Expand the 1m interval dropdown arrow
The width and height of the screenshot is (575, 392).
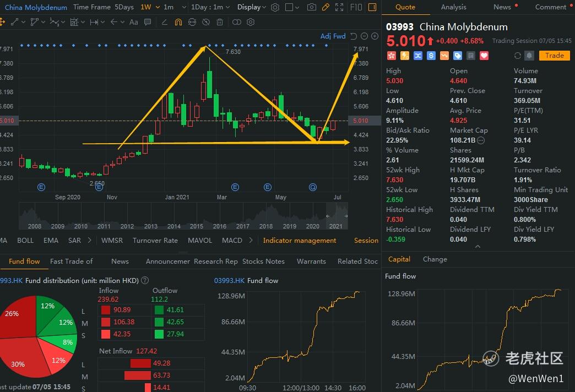(184, 7)
